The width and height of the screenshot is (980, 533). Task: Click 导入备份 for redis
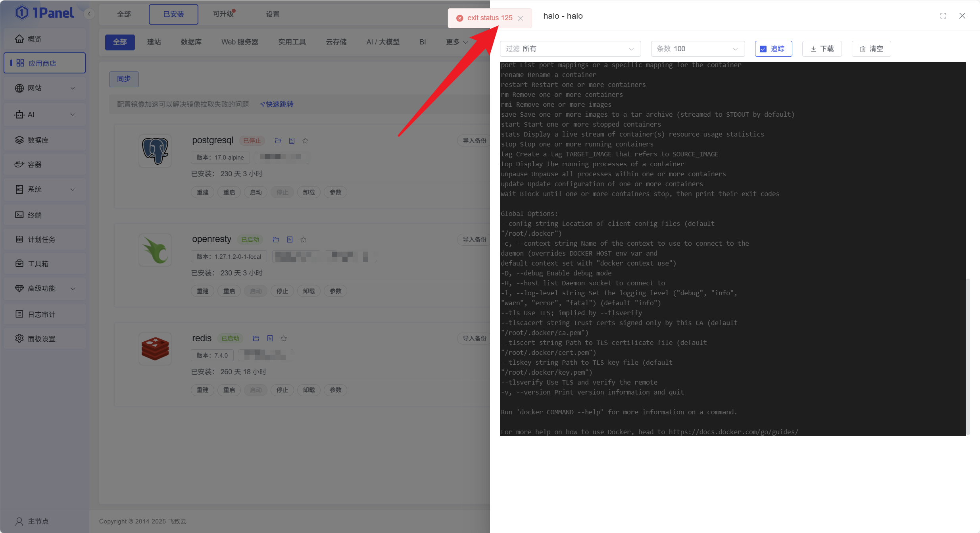click(475, 339)
